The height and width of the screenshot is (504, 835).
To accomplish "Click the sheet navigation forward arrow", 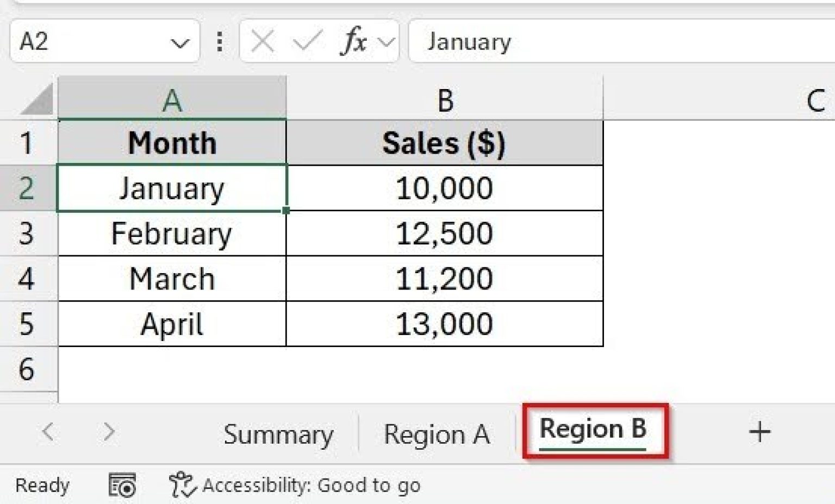I will [108, 432].
